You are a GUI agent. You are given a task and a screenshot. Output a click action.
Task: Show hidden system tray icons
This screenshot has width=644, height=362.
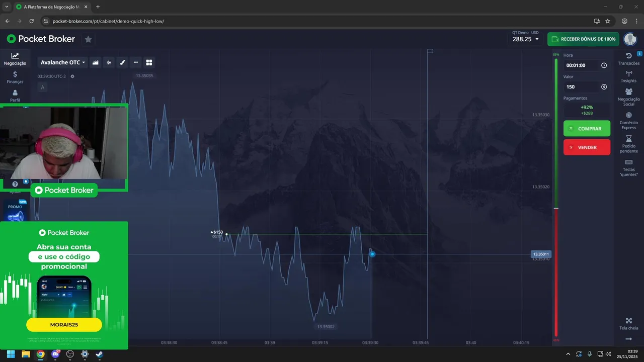click(x=568, y=354)
